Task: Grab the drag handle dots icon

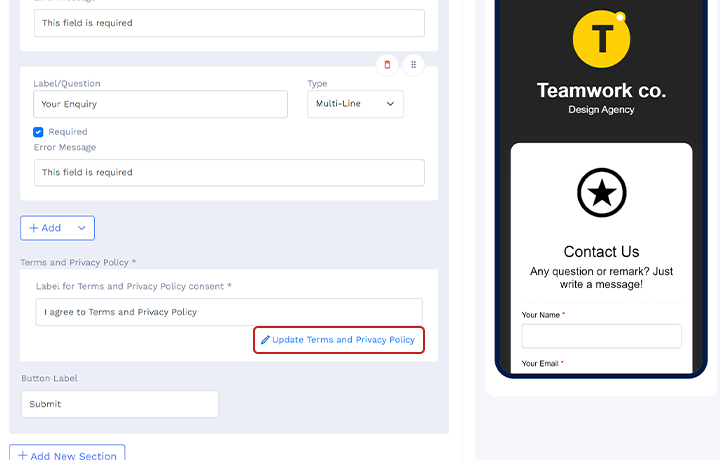Action: coord(413,65)
